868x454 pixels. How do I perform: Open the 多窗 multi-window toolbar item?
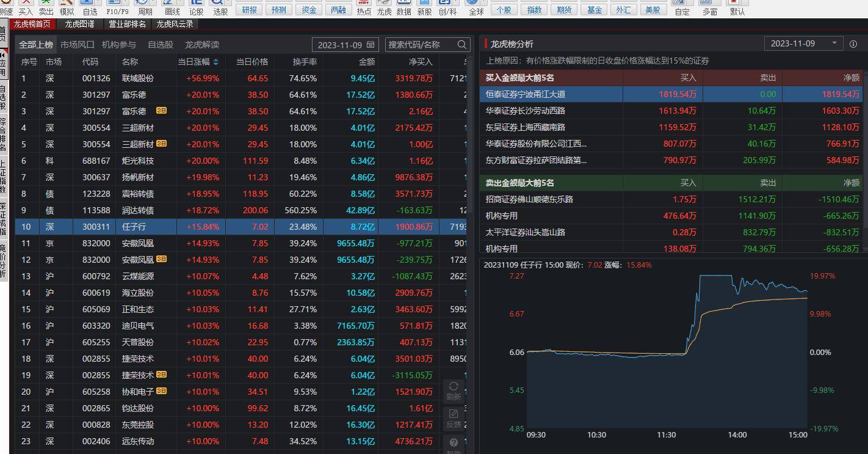click(710, 8)
